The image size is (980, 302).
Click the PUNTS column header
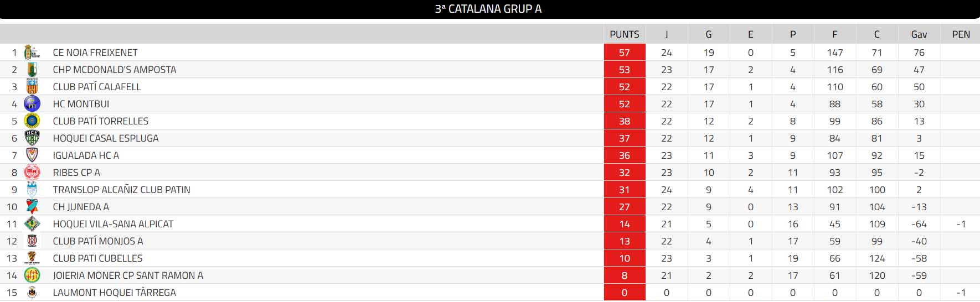624,34
